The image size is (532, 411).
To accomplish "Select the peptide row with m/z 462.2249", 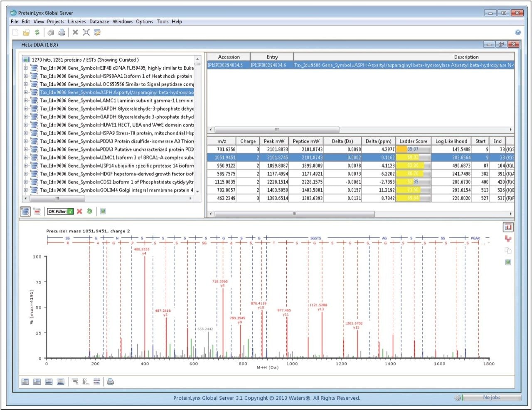I will pos(361,198).
